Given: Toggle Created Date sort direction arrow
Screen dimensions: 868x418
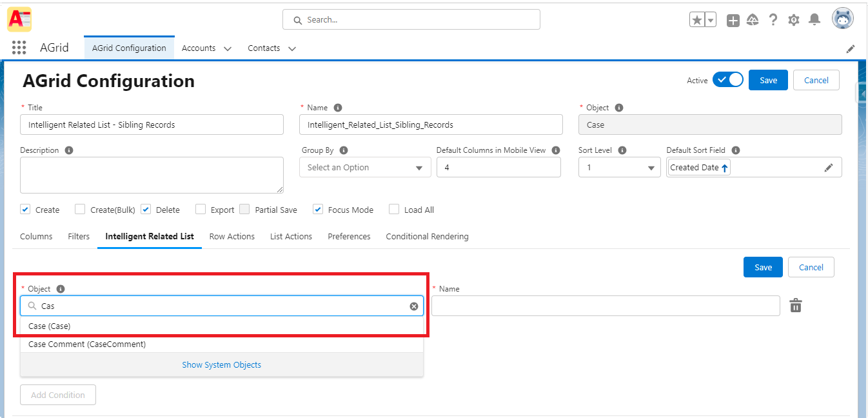Looking at the screenshot, I should click(724, 168).
